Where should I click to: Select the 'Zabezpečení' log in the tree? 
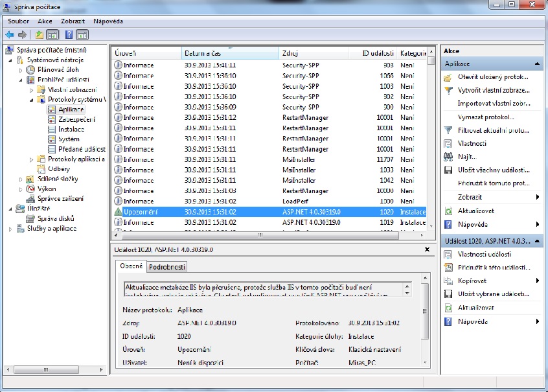pos(76,119)
